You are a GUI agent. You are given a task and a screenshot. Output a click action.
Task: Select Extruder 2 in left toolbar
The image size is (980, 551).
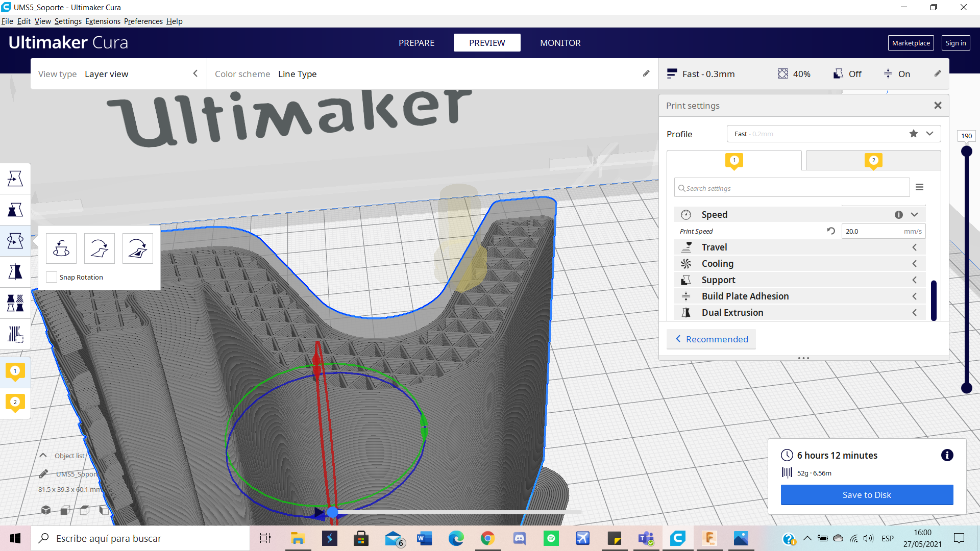point(15,403)
